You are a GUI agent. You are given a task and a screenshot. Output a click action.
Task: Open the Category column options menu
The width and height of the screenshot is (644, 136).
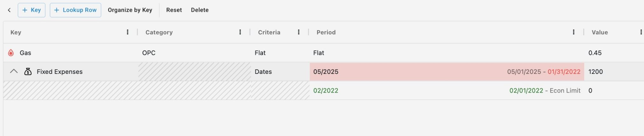point(240,32)
